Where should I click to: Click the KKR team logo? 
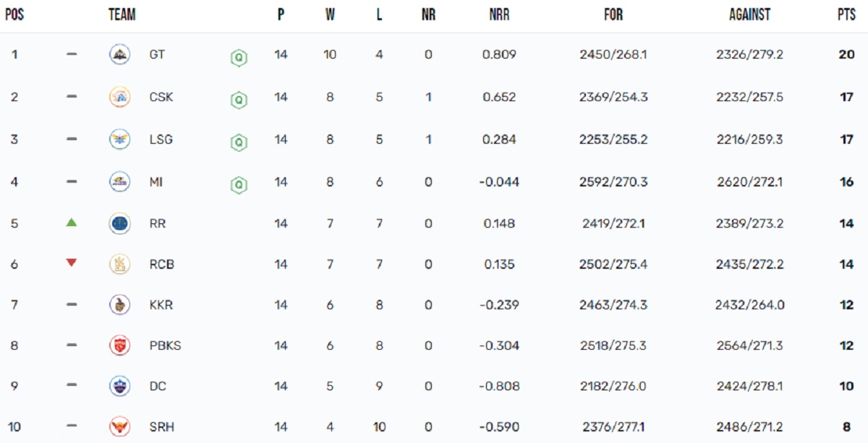pyautogui.click(x=119, y=305)
